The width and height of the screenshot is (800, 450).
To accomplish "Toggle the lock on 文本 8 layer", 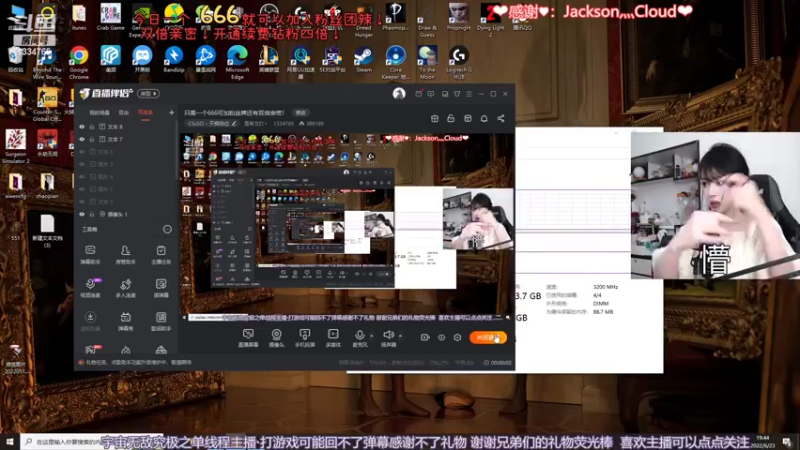I will point(92,127).
